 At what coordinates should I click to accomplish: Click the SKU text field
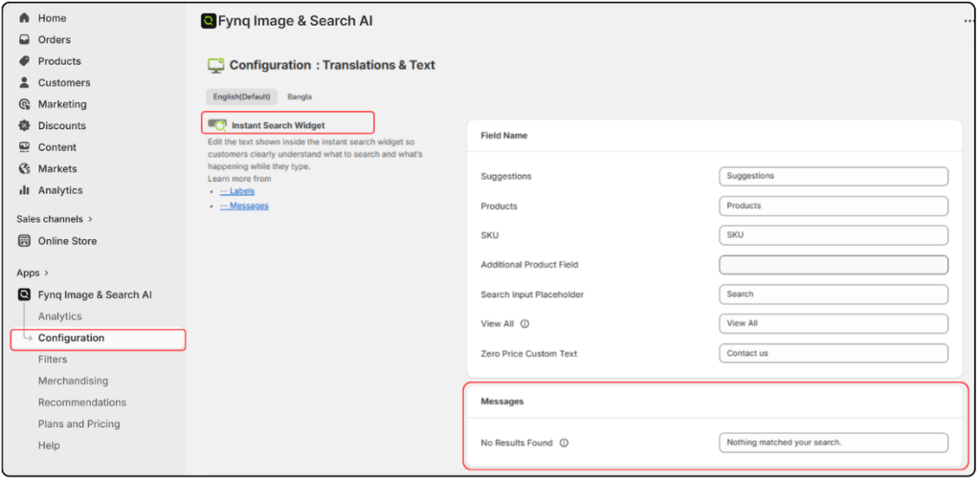click(834, 235)
